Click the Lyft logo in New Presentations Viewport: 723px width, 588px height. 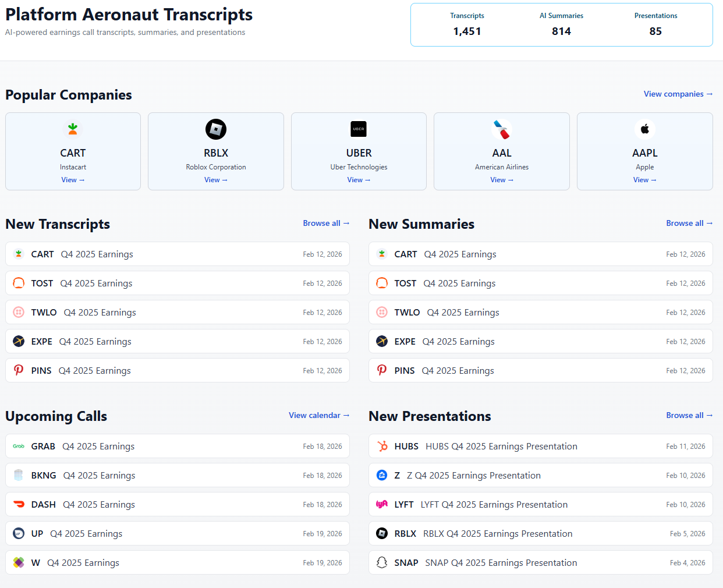pyautogui.click(x=382, y=504)
